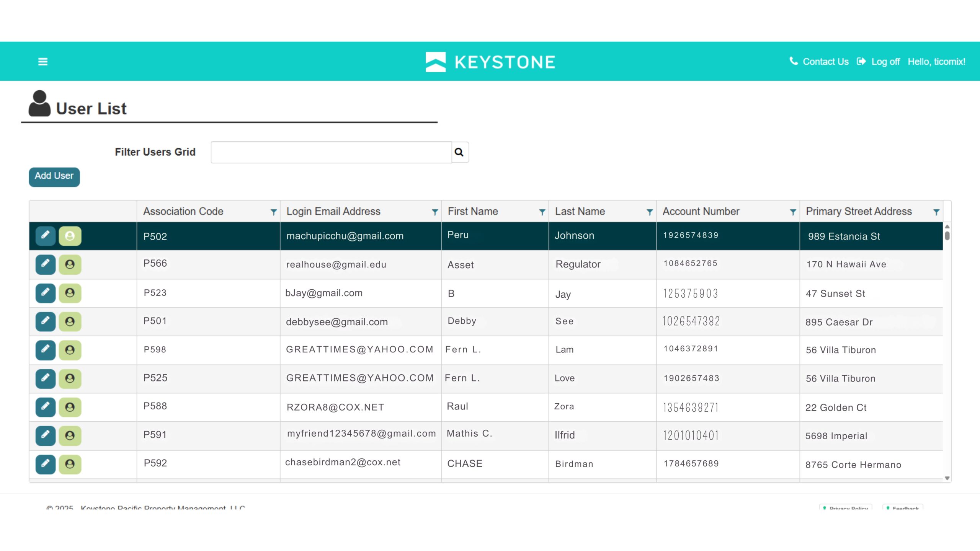Select the P566 association code cell

pos(208,264)
